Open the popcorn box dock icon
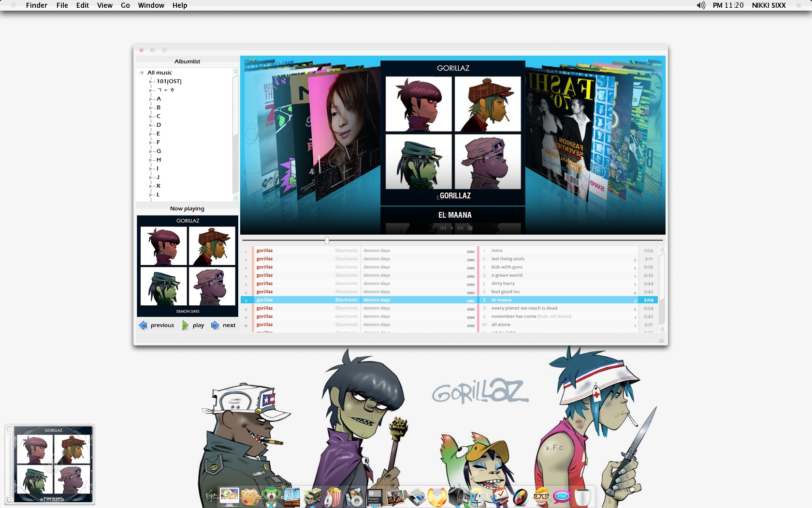This screenshot has height=508, width=812. [333, 497]
